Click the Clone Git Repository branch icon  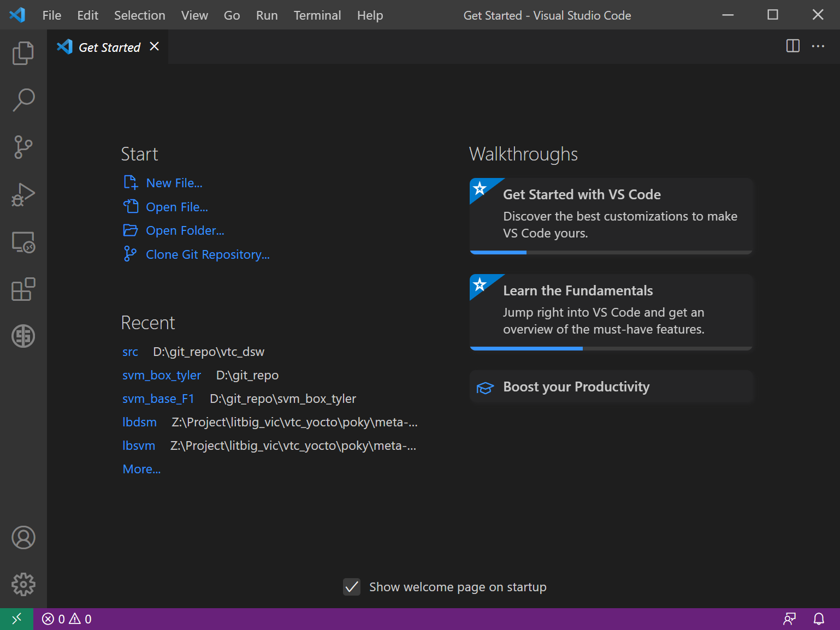(x=130, y=254)
